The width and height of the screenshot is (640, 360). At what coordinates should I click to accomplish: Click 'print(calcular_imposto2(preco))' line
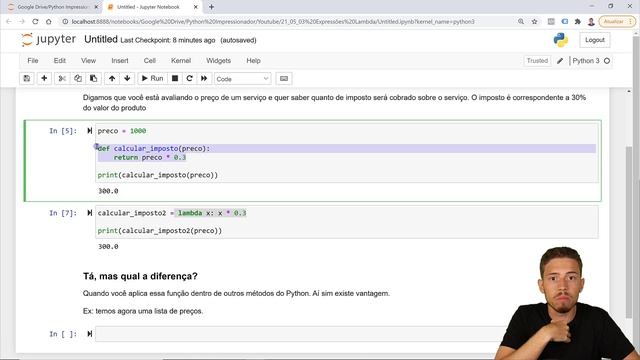click(160, 231)
